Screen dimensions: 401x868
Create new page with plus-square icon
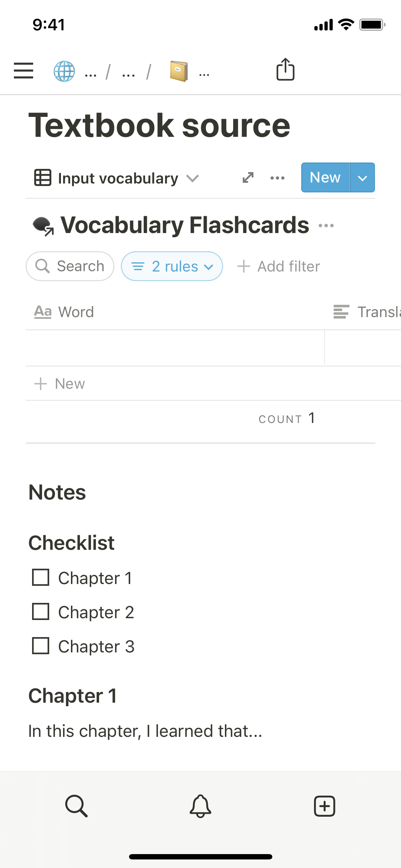(324, 806)
